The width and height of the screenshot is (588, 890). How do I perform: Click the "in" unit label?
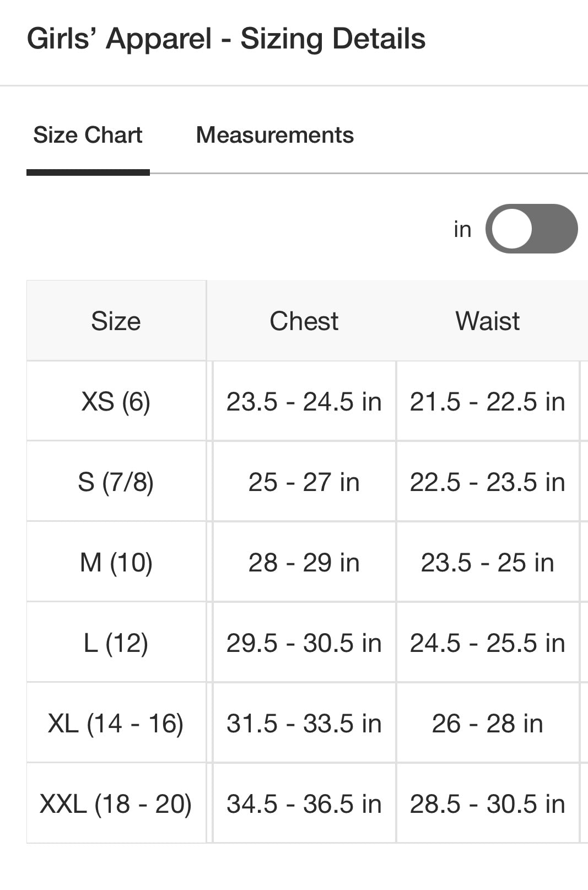click(462, 229)
